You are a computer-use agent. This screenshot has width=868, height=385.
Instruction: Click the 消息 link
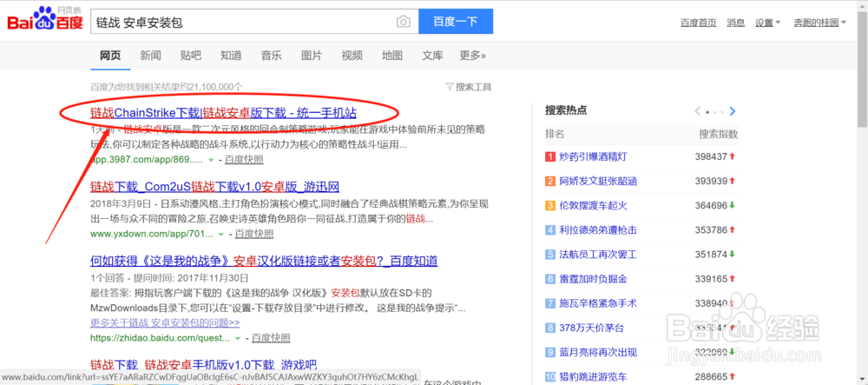(736, 23)
